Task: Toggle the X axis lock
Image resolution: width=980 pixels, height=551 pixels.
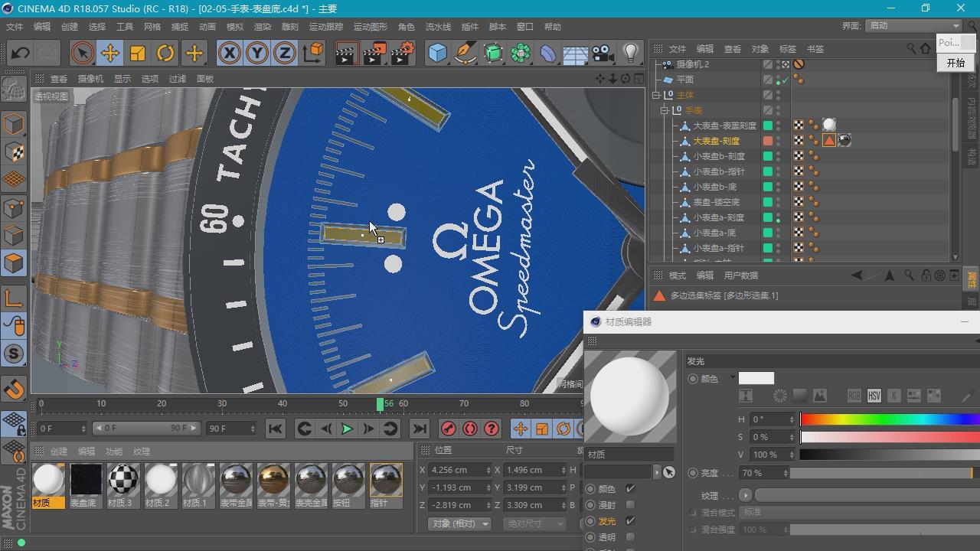Action: [x=229, y=53]
